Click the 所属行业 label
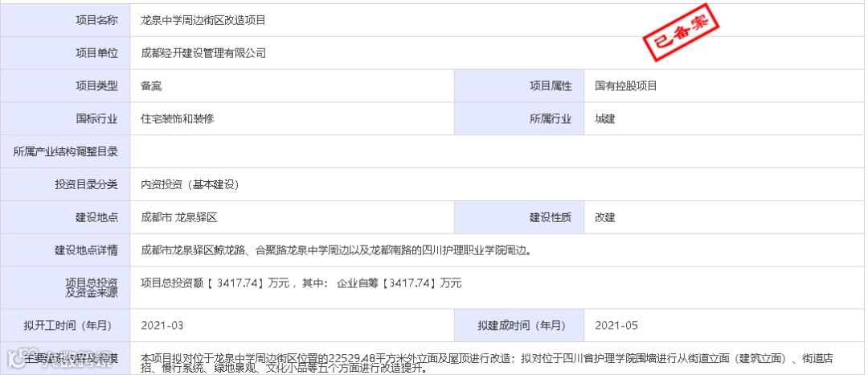The height and width of the screenshot is (375, 868). point(551,119)
